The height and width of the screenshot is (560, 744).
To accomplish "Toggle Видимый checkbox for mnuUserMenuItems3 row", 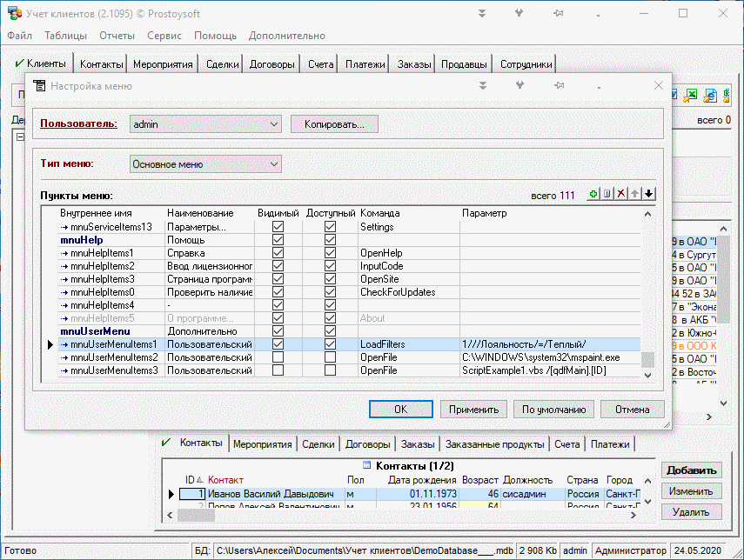I will pyautogui.click(x=278, y=370).
